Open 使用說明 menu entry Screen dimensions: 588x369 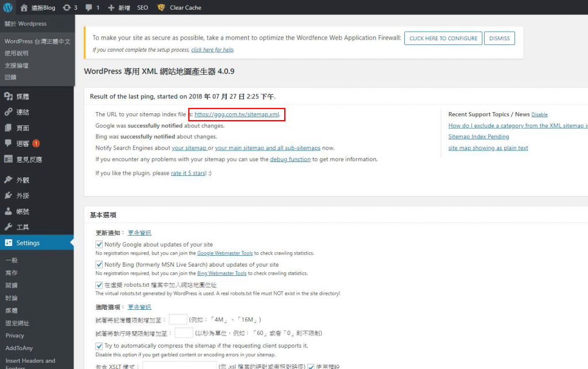(17, 53)
